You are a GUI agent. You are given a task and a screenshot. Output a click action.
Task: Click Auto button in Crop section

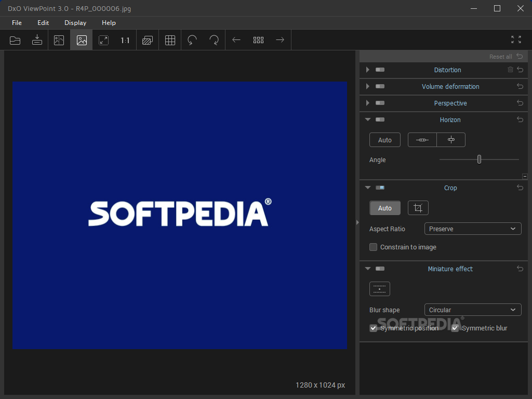pos(385,208)
